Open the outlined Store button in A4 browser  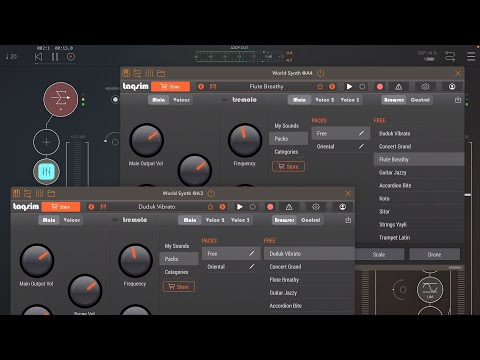[288, 166]
